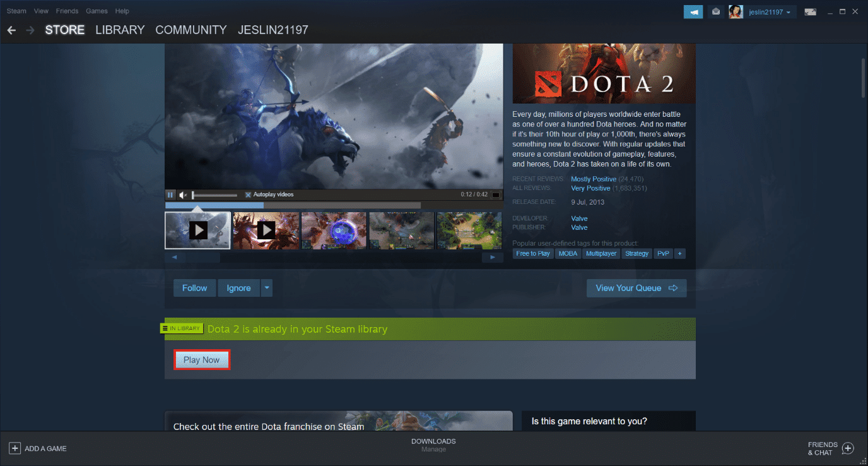
Task: Click the Valve developer link
Action: click(579, 218)
